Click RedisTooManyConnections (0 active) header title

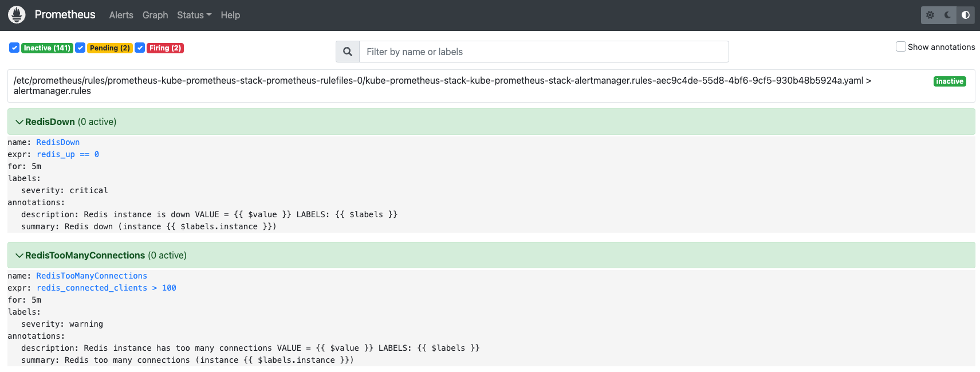106,256
